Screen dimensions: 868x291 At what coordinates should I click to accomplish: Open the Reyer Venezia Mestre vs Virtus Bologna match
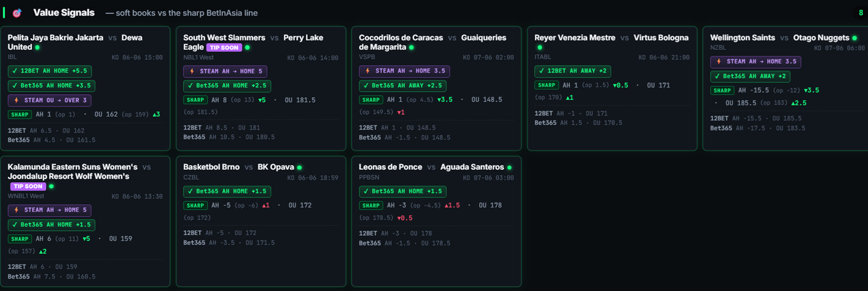[x=612, y=38]
